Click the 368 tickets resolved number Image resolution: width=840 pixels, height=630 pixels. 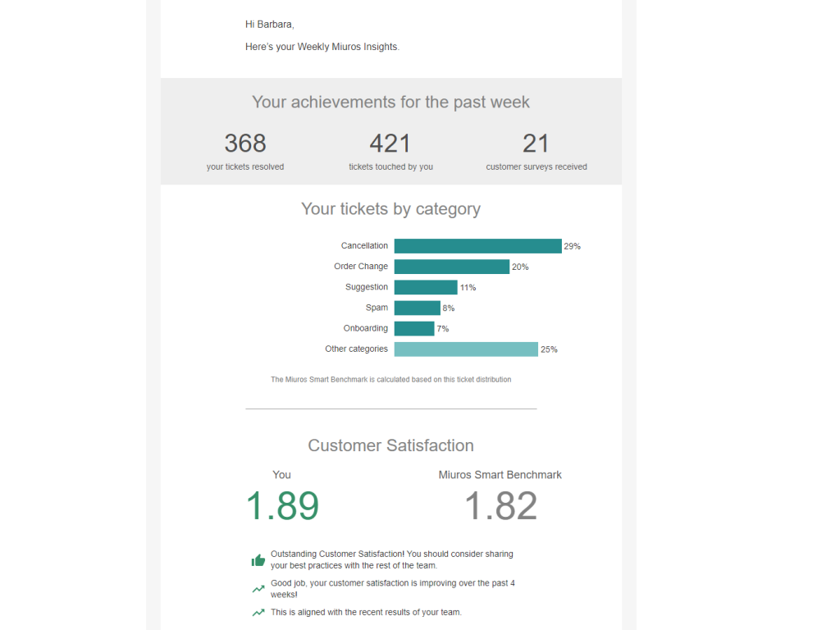coord(245,144)
